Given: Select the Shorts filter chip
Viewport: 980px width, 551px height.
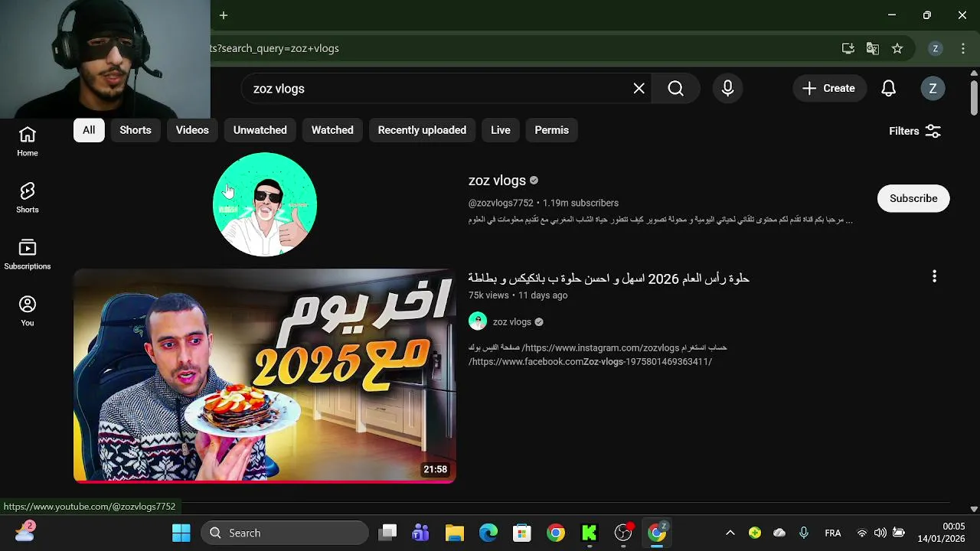Looking at the screenshot, I should [136, 130].
